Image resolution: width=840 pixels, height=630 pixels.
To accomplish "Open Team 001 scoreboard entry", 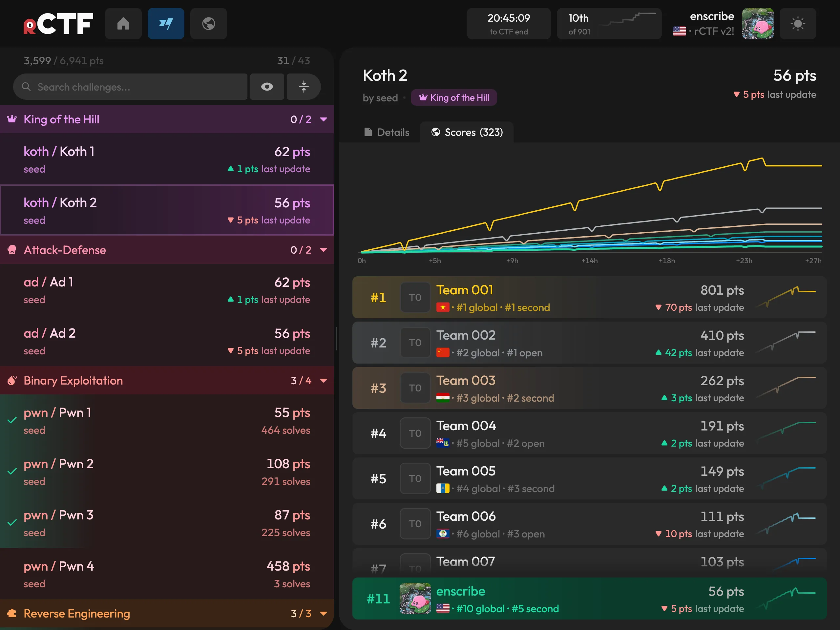I will pyautogui.click(x=589, y=297).
